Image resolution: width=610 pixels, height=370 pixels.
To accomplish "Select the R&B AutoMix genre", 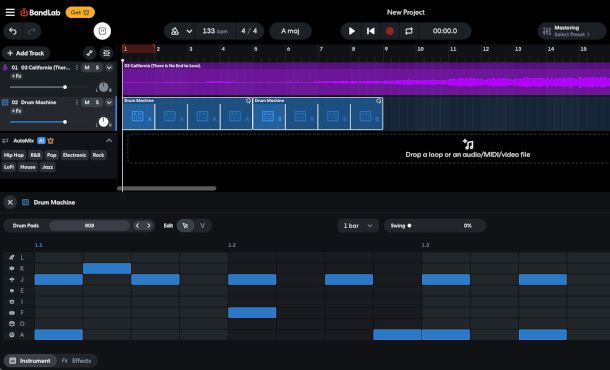I will click(35, 155).
